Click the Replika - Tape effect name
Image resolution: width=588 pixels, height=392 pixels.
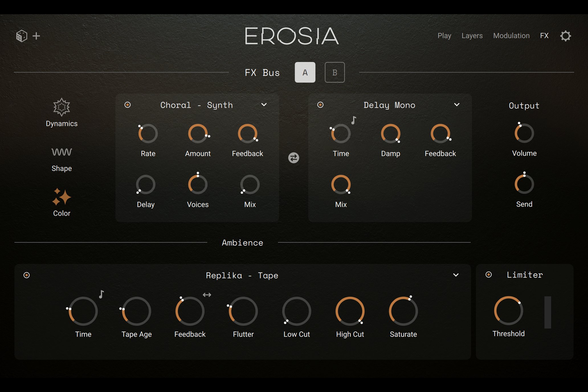pyautogui.click(x=242, y=275)
